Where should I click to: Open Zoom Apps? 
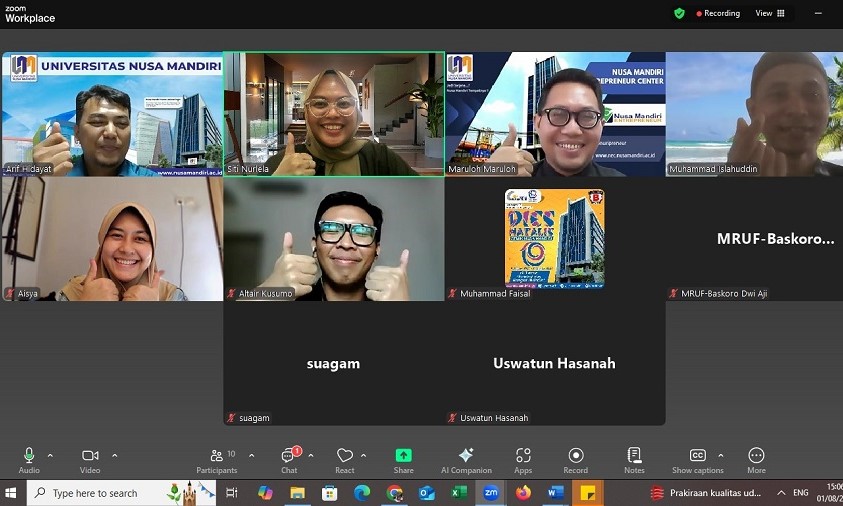pos(523,460)
